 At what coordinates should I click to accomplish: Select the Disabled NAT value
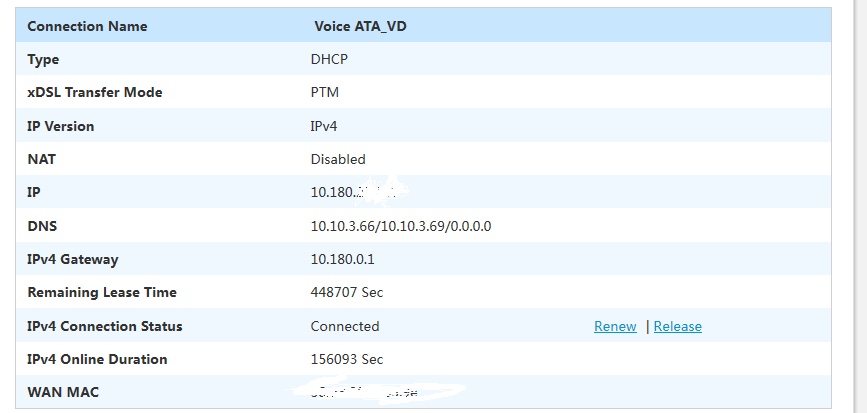338,159
